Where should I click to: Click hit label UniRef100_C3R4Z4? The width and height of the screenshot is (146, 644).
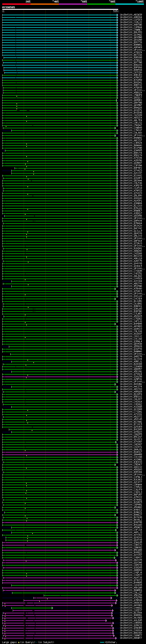[131, 143]
